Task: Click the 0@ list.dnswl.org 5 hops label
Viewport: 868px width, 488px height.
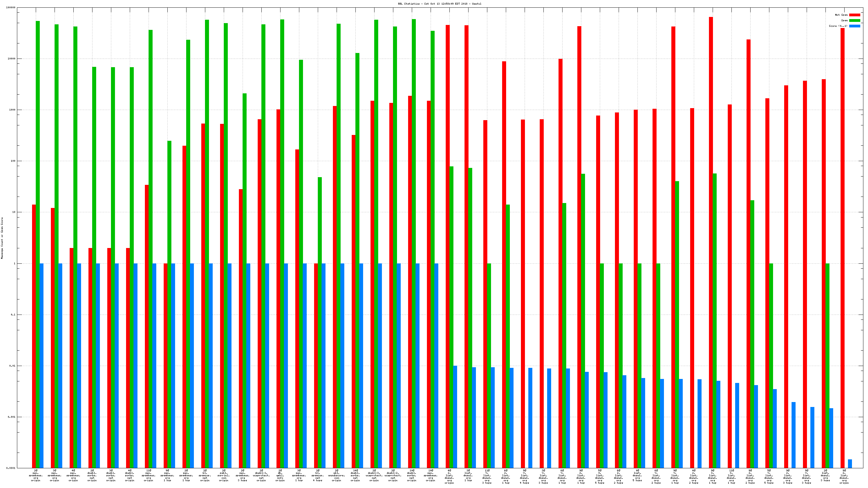Action: [637, 475]
